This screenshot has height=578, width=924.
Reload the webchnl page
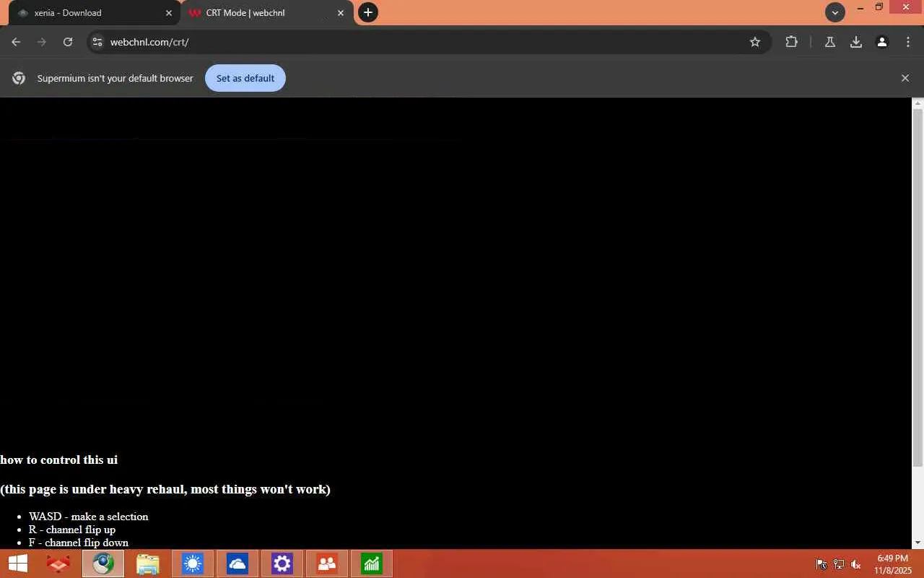pos(68,42)
